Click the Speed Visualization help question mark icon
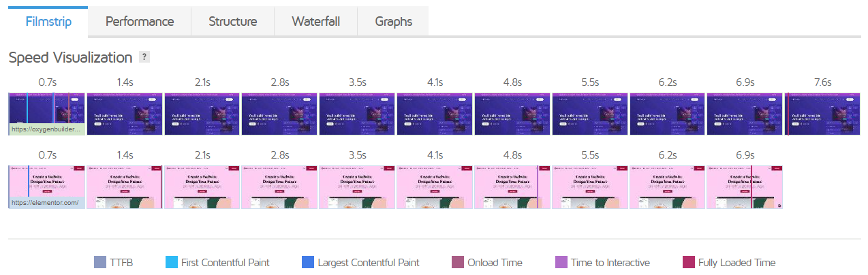 coord(144,57)
